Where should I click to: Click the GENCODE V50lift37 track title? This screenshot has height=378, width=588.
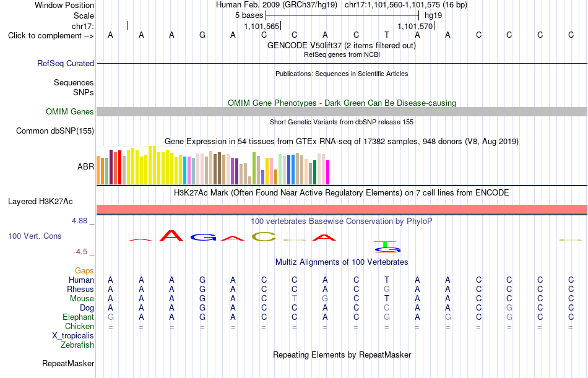pyautogui.click(x=342, y=45)
